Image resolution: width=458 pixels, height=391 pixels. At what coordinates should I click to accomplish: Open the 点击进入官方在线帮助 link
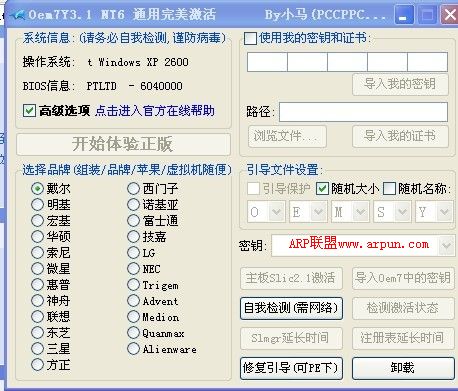point(155,111)
